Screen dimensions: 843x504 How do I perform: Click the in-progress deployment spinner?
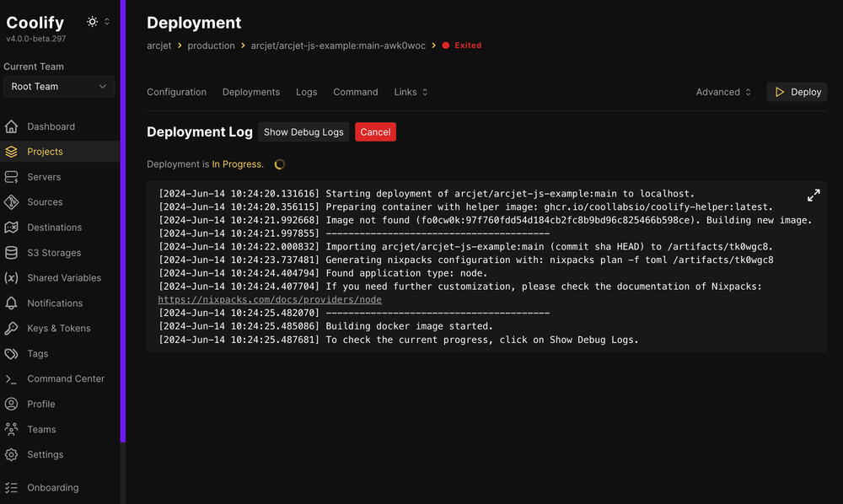279,164
